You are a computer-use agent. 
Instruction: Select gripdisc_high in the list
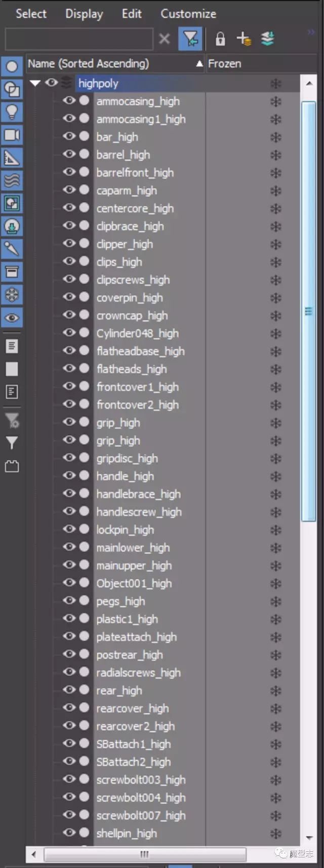coord(127,459)
